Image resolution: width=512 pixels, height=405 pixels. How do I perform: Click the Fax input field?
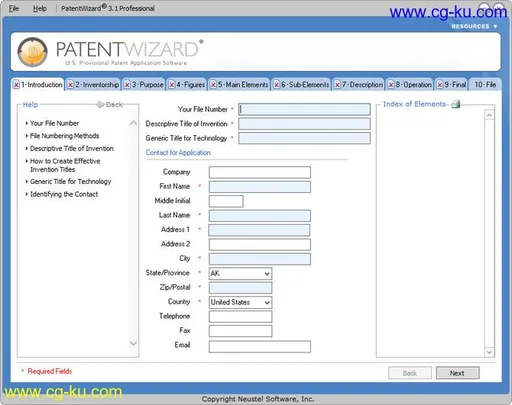[x=240, y=331]
